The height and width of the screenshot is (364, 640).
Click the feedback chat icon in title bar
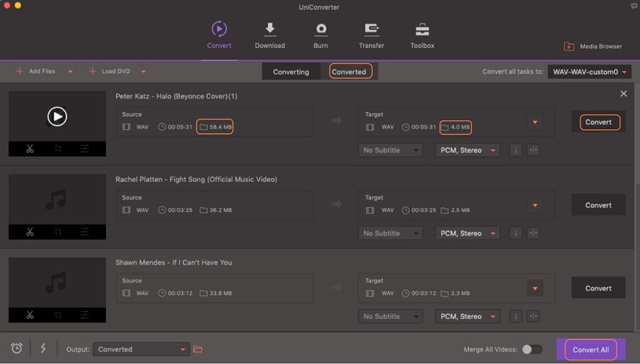(634, 6)
